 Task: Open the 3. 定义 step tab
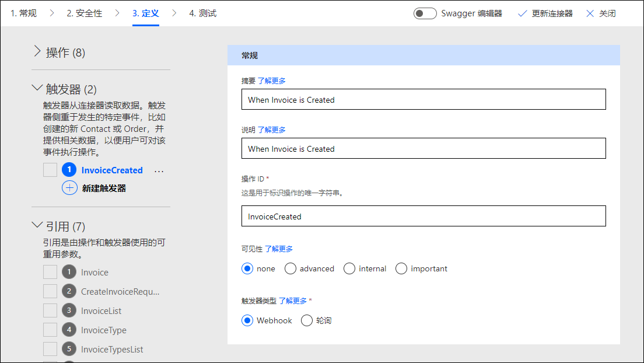(x=145, y=13)
